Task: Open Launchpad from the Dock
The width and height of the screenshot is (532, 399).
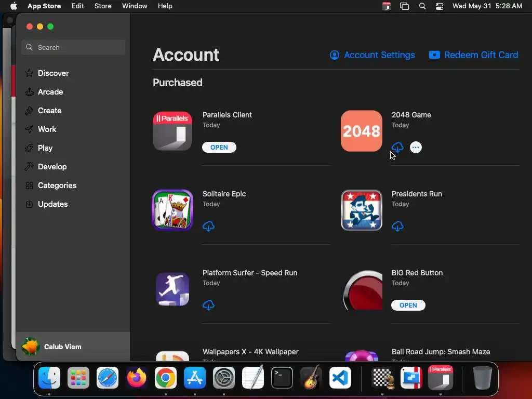Action: coord(78,378)
